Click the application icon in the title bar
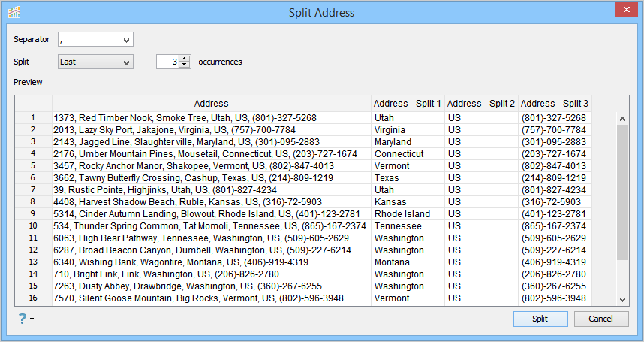Screen dimensions: 644x342 14,12
